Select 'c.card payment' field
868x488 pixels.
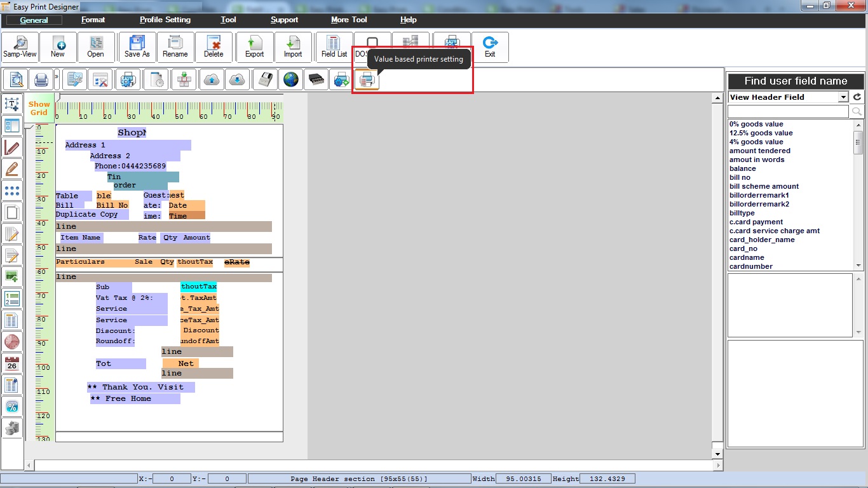tap(756, 222)
